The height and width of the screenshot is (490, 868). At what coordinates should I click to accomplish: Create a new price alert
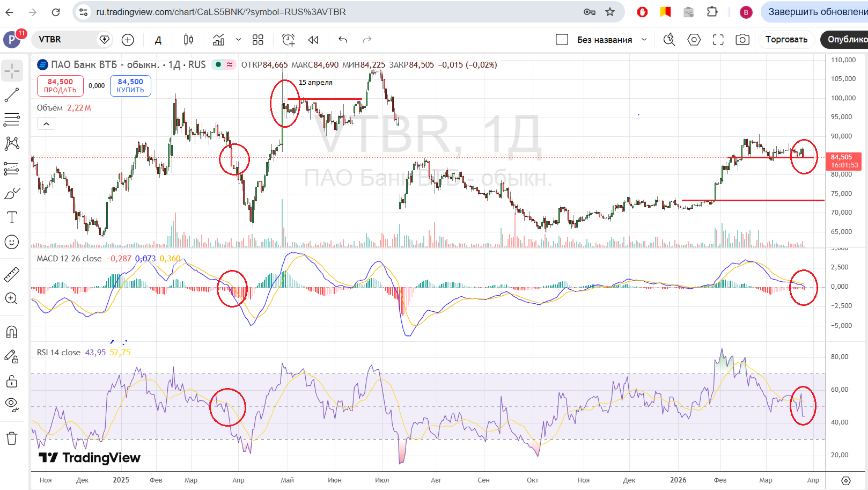point(289,40)
